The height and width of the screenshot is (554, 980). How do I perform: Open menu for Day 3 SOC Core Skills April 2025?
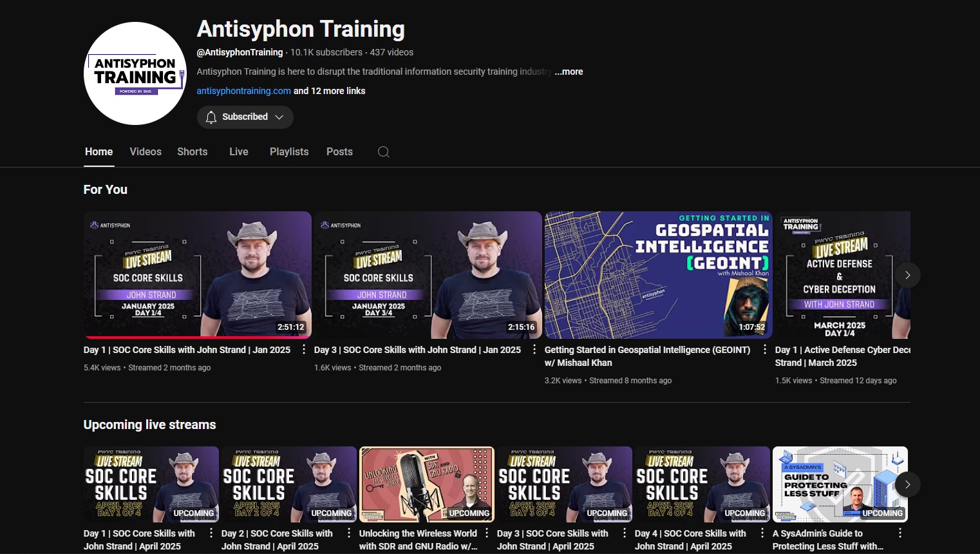click(x=625, y=533)
